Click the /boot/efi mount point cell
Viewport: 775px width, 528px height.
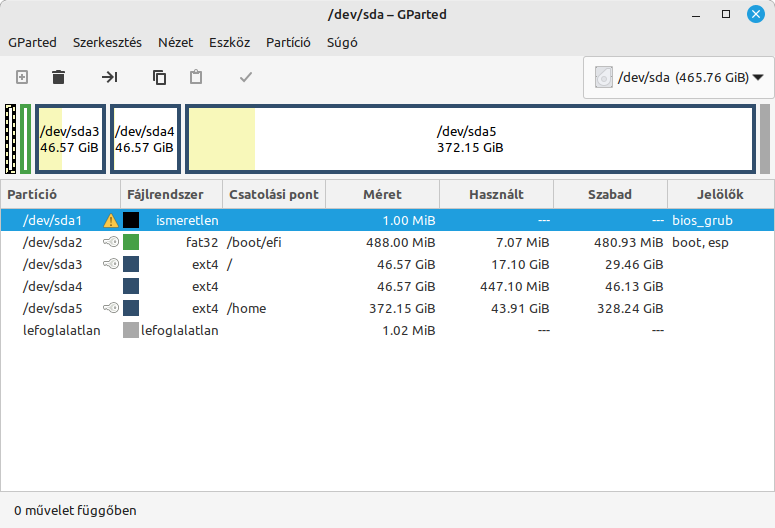[x=254, y=242]
